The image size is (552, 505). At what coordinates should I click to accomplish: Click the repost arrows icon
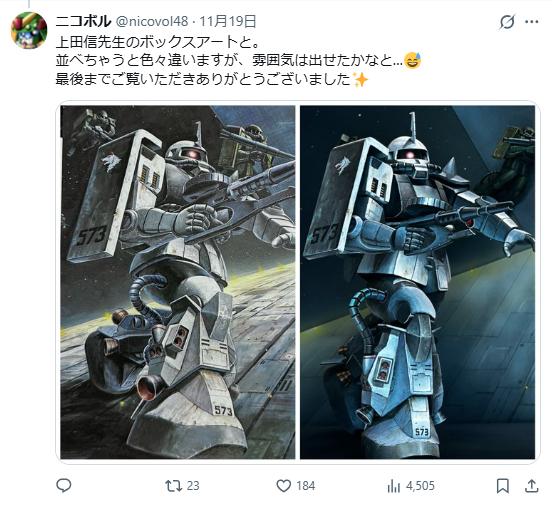point(174,486)
